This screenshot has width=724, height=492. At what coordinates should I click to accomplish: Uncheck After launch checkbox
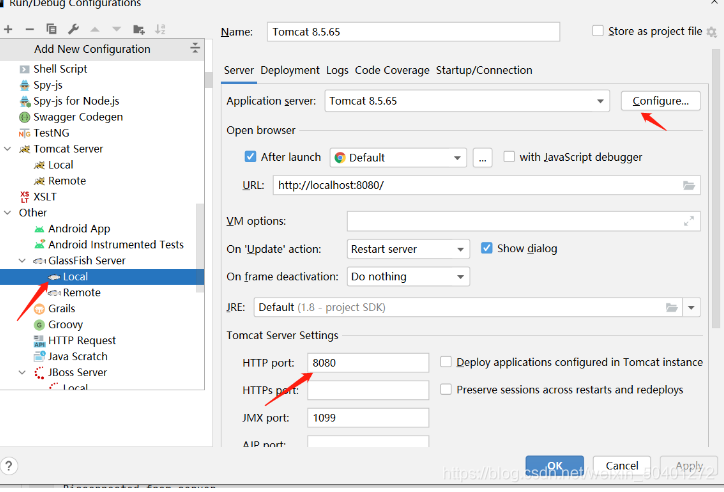pyautogui.click(x=250, y=157)
